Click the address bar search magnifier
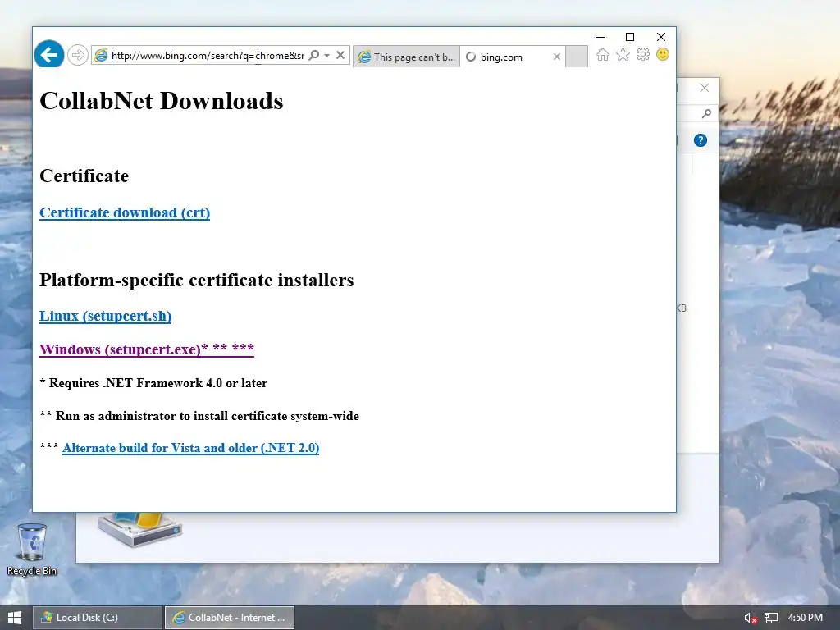Viewport: 840px width, 630px height. pyautogui.click(x=314, y=55)
